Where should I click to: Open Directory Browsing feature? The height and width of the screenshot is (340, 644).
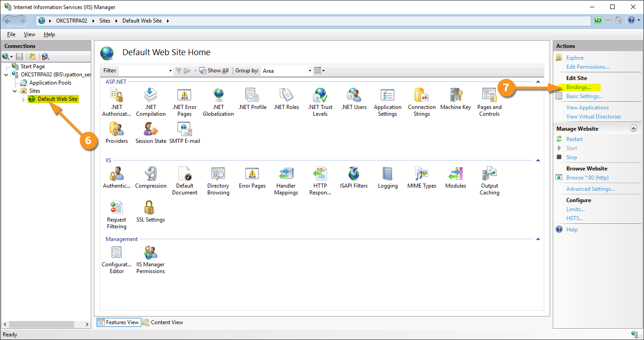(218, 181)
